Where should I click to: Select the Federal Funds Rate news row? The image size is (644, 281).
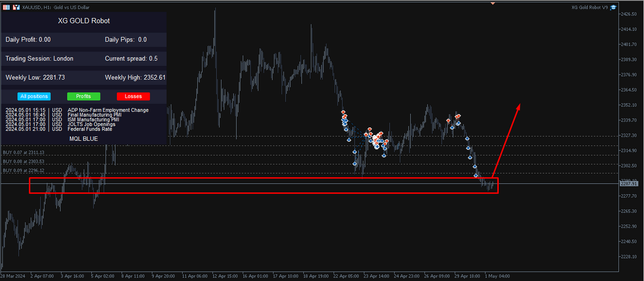click(x=59, y=129)
